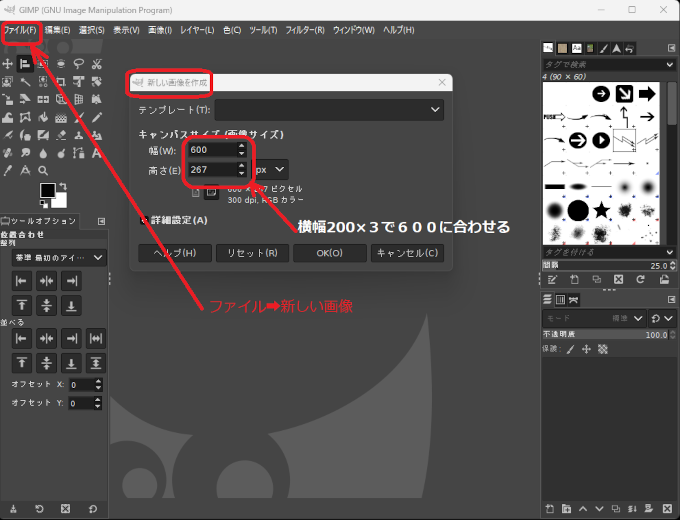Image resolution: width=680 pixels, height=520 pixels.
Task: Click the background white color swatch
Action: click(60, 201)
